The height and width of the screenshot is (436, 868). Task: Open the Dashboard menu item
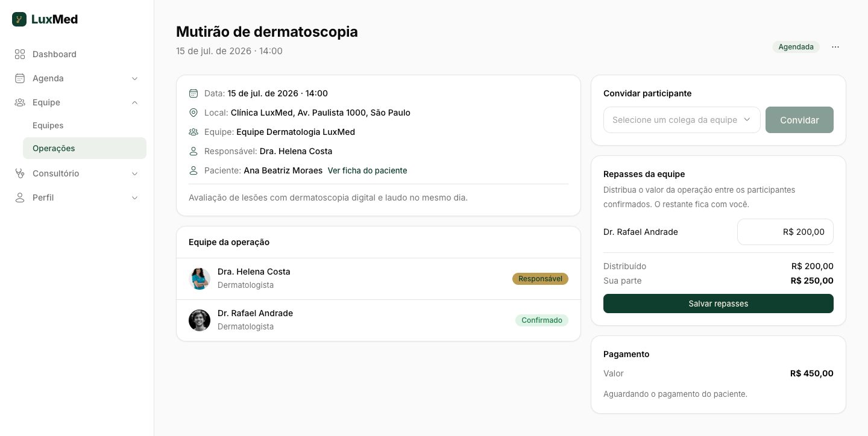tap(77, 54)
